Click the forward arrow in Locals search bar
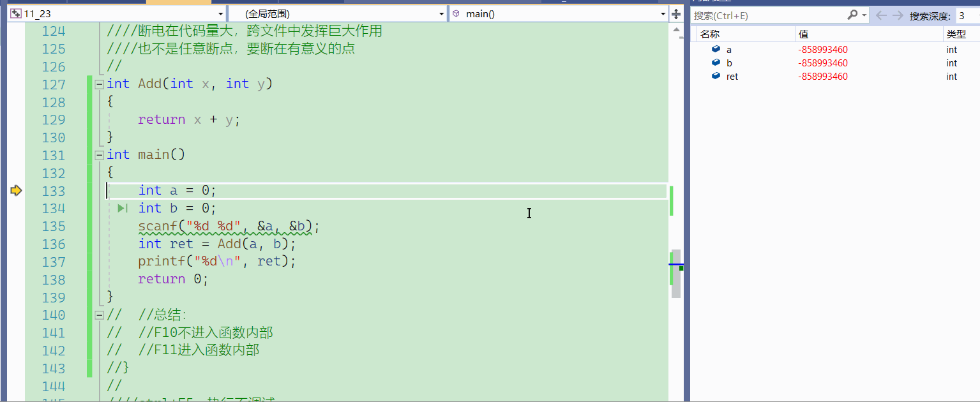 [898, 15]
